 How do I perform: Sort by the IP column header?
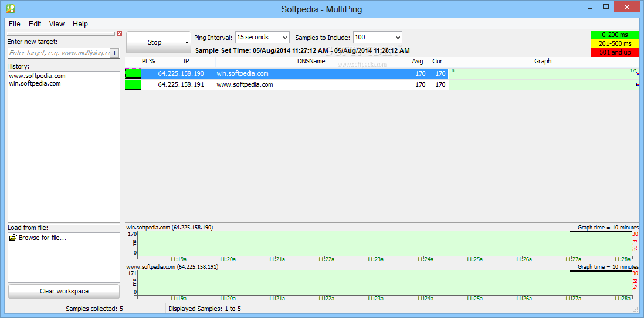[186, 61]
